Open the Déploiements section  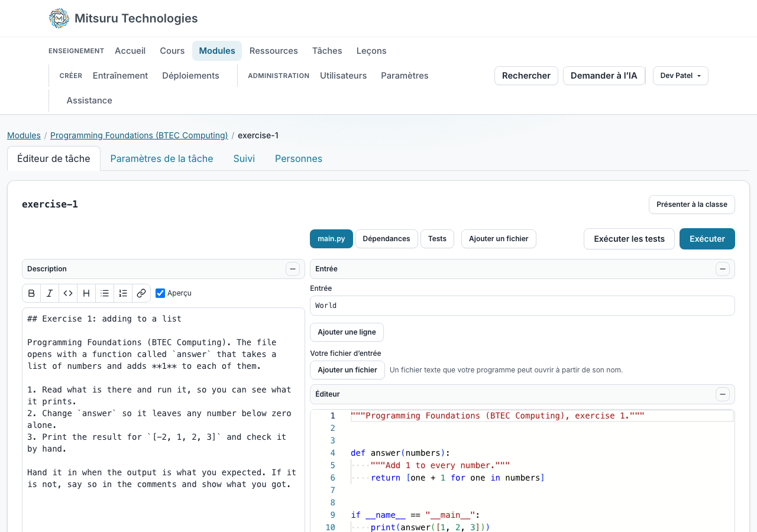190,76
